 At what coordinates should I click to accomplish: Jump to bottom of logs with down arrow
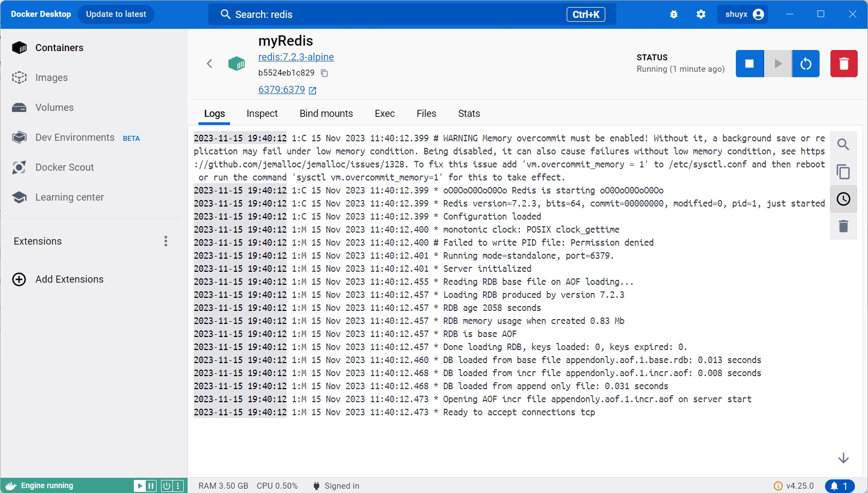[x=843, y=458]
